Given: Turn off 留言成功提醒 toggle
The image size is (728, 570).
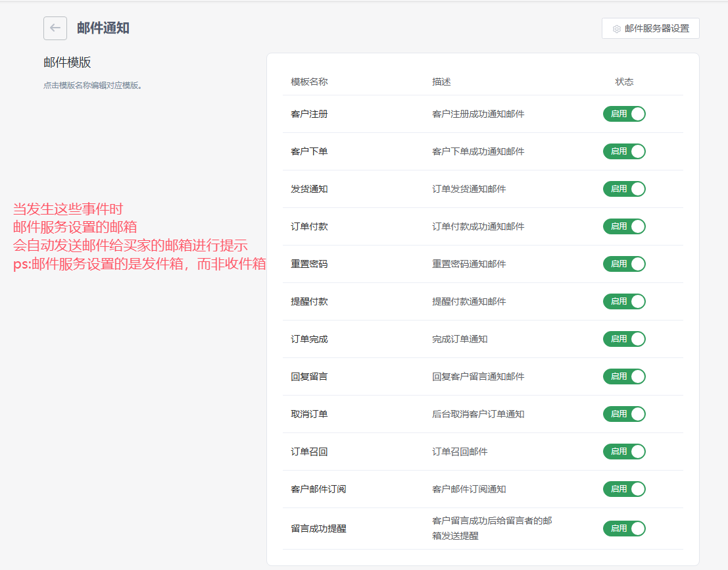Looking at the screenshot, I should click(x=624, y=529).
